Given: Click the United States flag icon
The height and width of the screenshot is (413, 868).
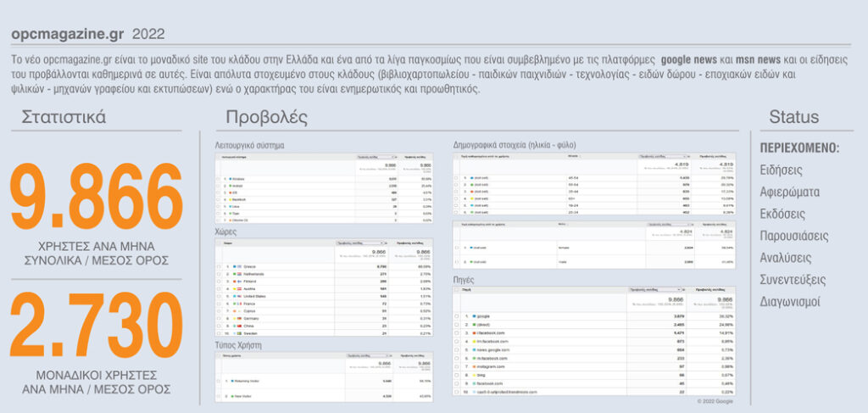Looking at the screenshot, I should [x=240, y=296].
